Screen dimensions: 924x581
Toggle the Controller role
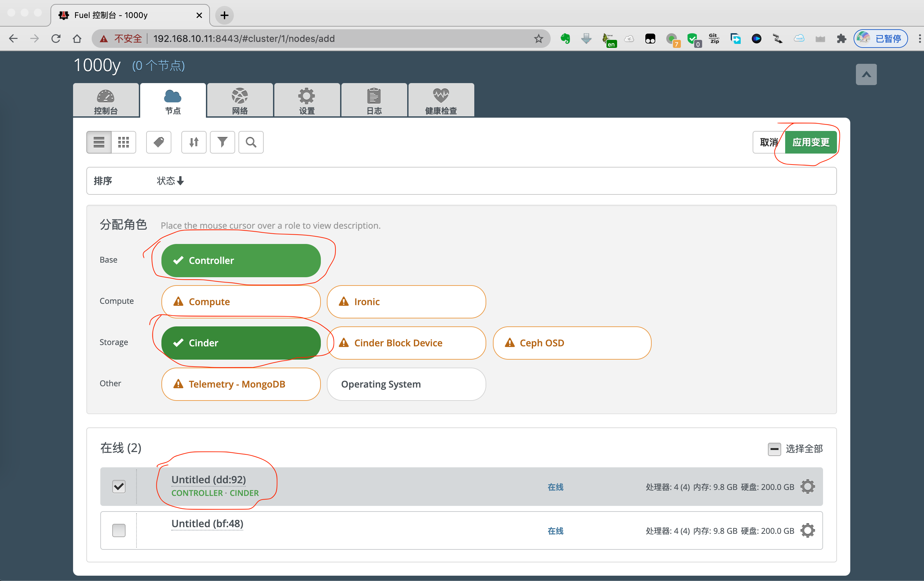pyautogui.click(x=241, y=261)
